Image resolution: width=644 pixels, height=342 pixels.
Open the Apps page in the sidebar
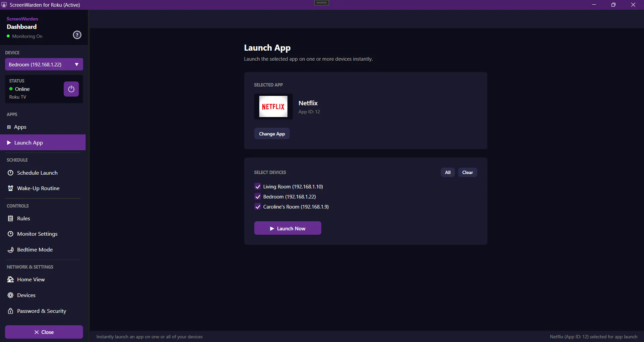point(43,127)
